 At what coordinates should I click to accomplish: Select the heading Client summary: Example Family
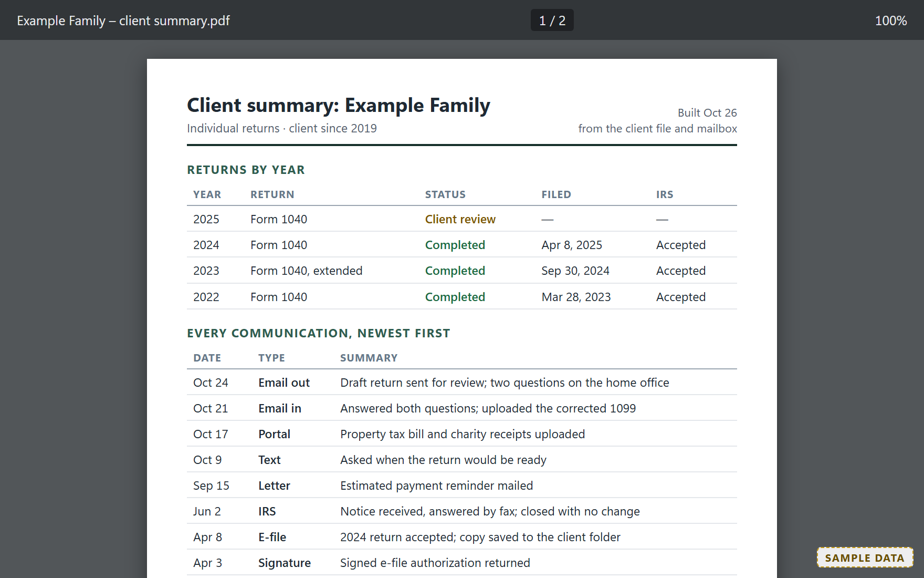coord(339,105)
